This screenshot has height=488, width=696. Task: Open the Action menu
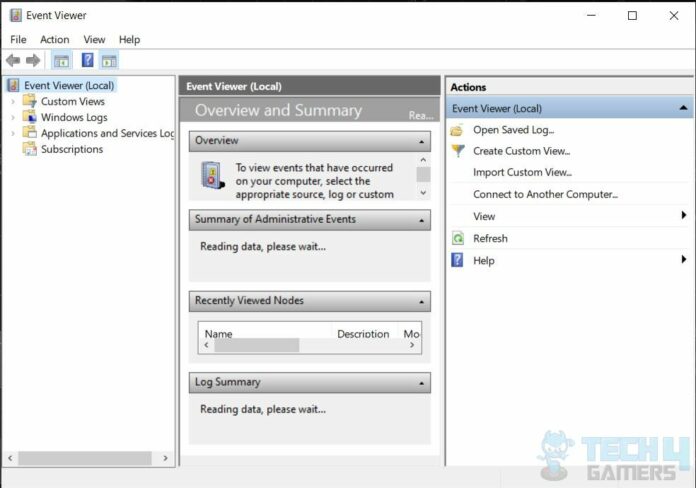[x=55, y=40]
